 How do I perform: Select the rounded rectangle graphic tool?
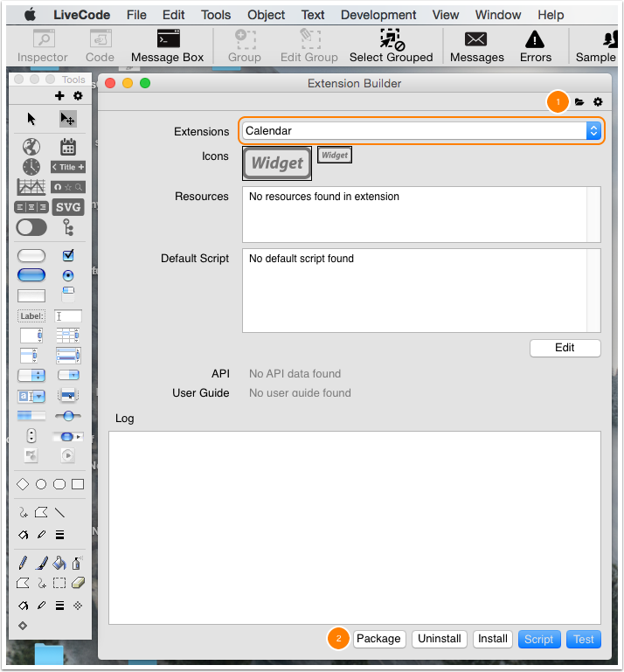coord(59,484)
